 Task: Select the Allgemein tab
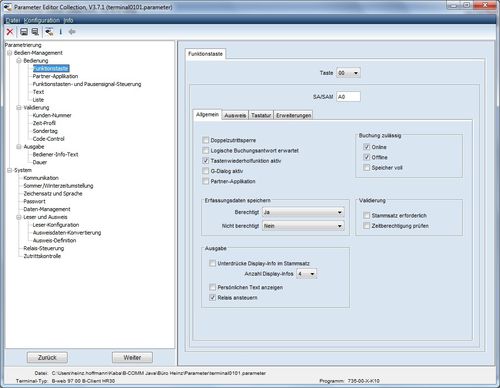(207, 115)
